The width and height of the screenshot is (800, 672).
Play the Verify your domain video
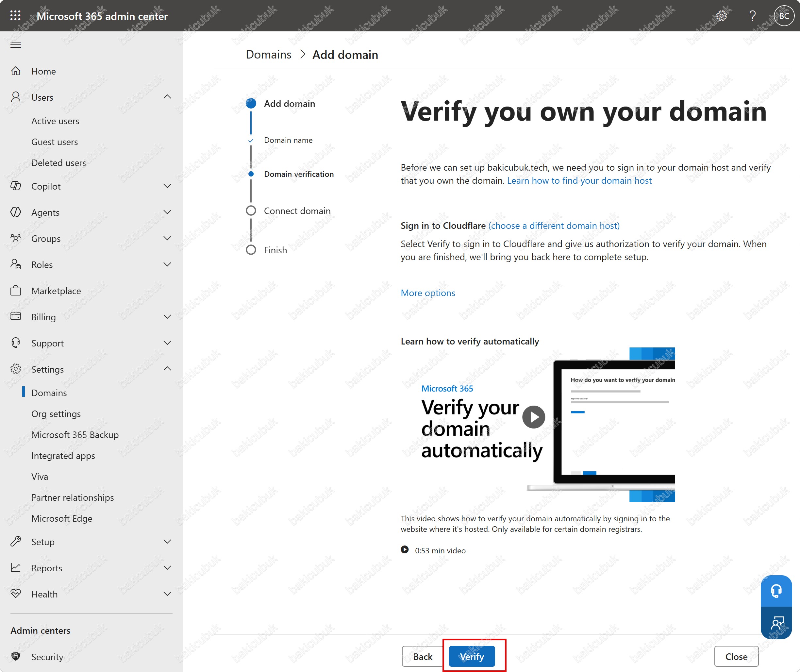tap(533, 417)
